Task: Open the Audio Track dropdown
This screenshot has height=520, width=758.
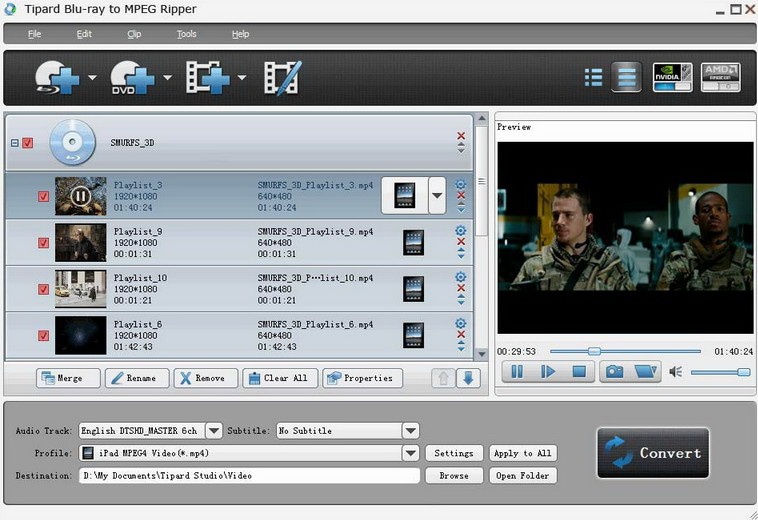Action: tap(213, 431)
